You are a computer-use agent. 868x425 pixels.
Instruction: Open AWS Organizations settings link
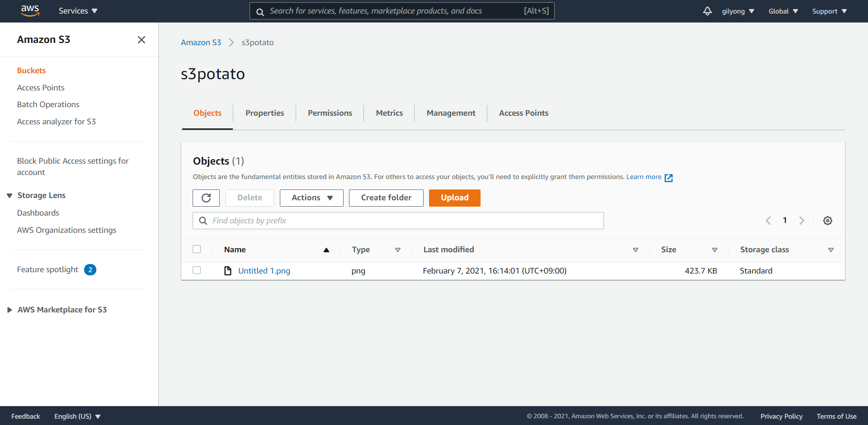tap(66, 230)
